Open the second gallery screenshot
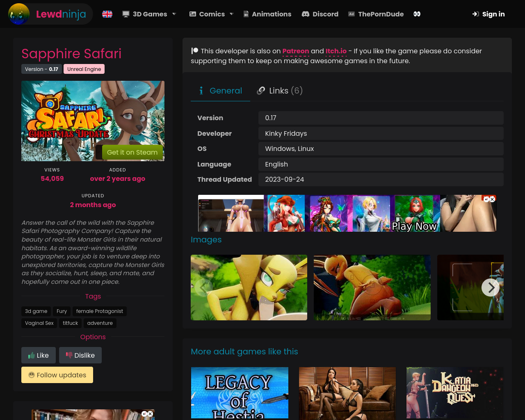Viewport: 525px width, 420px height. pos(372,288)
